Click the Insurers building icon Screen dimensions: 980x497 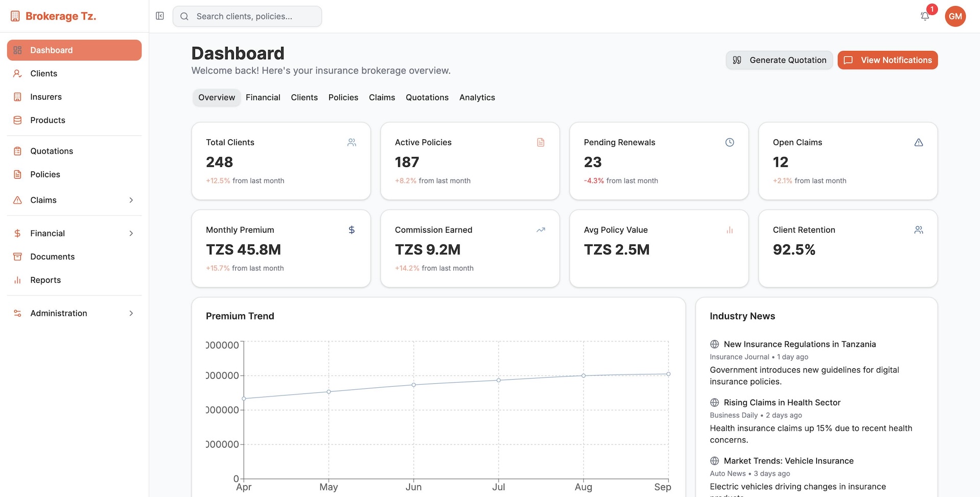coord(17,97)
